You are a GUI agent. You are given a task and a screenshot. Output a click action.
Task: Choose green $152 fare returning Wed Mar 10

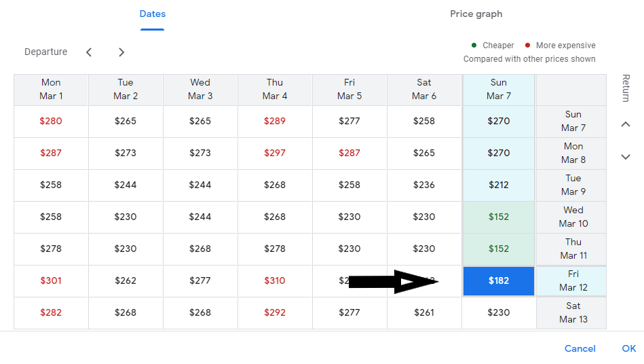tap(499, 217)
